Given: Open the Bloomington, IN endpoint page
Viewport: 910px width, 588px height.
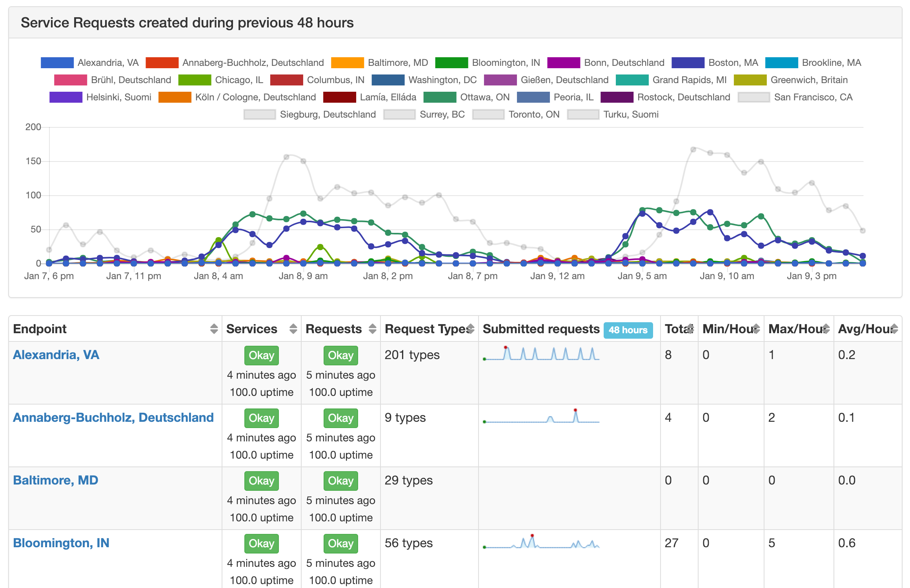Looking at the screenshot, I should (61, 543).
